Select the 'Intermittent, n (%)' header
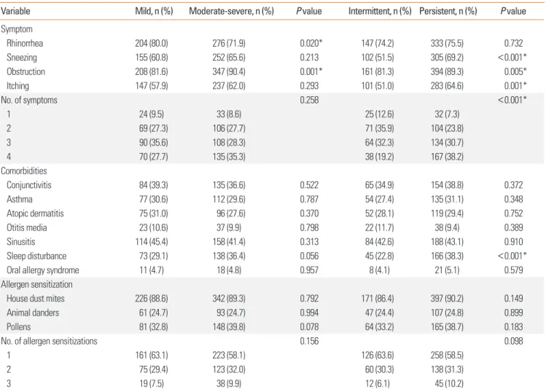This screenshot has height=392, width=546. point(380,11)
